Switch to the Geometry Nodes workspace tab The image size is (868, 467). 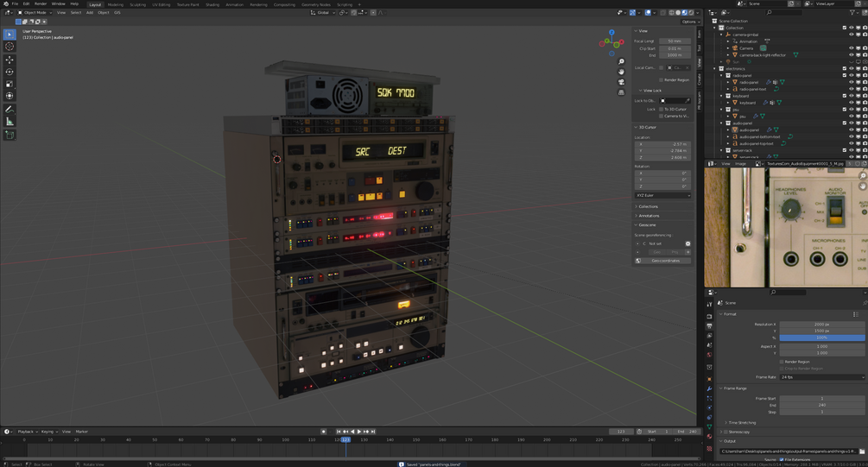point(316,4)
